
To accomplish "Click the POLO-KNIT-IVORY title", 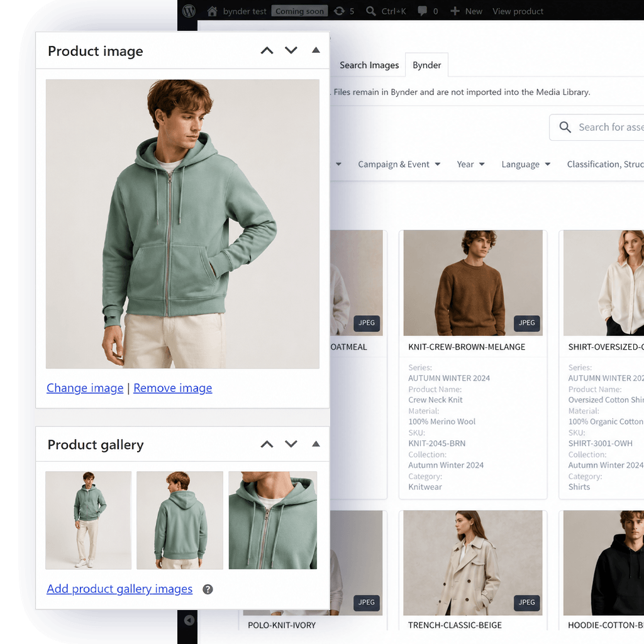I will pos(282,625).
